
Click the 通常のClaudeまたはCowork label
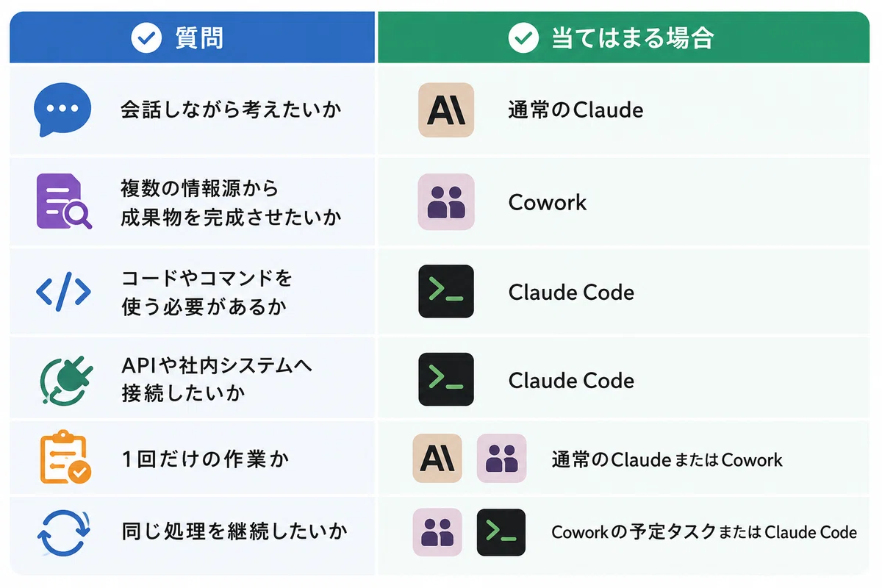[x=667, y=460]
